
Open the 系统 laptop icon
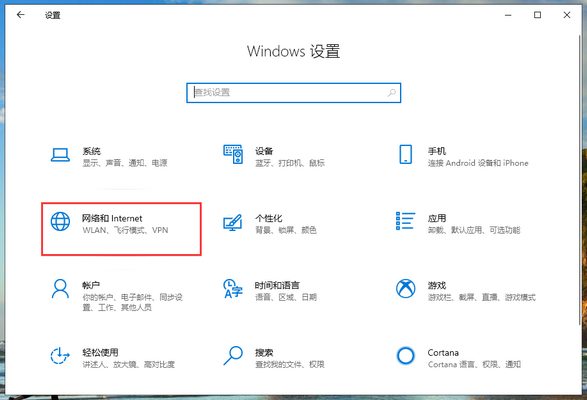click(60, 155)
